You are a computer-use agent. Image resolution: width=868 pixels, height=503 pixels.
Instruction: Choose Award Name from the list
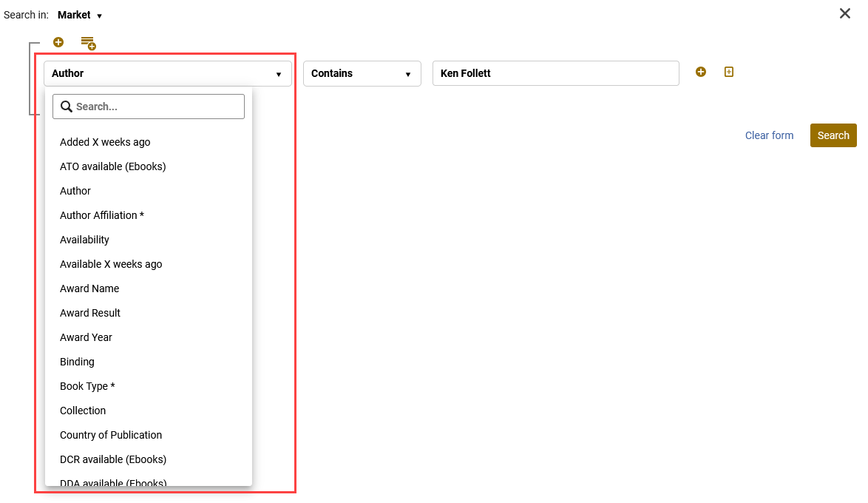(89, 288)
